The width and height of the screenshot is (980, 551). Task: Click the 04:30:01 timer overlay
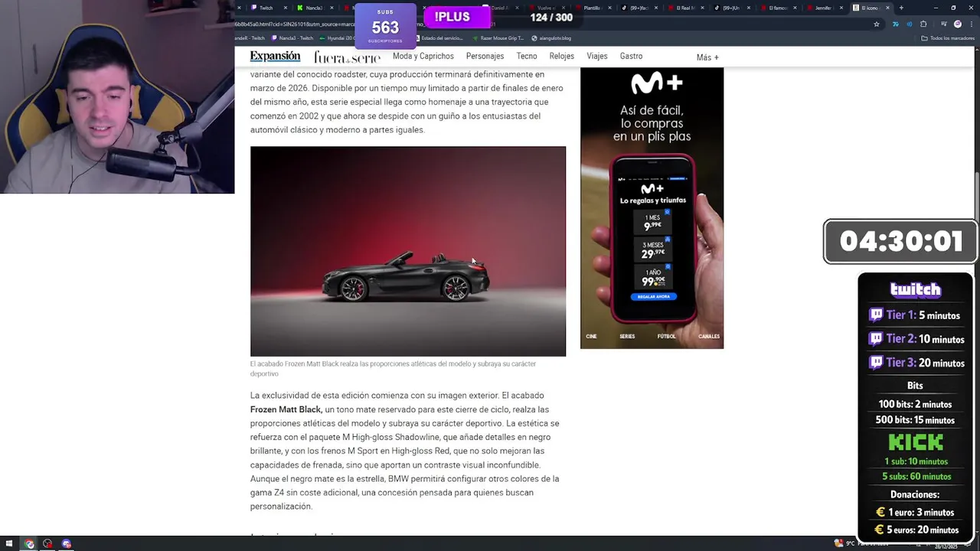[900, 242]
